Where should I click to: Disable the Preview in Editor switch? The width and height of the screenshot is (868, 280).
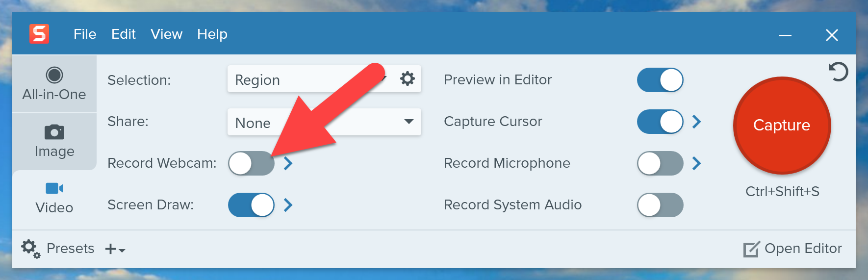click(660, 80)
